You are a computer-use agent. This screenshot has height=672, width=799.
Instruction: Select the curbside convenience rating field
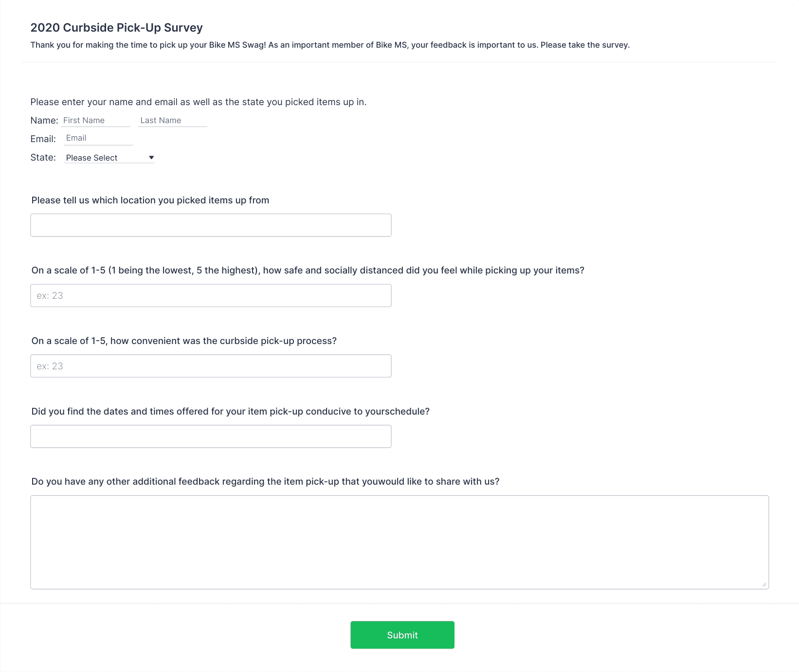(211, 366)
